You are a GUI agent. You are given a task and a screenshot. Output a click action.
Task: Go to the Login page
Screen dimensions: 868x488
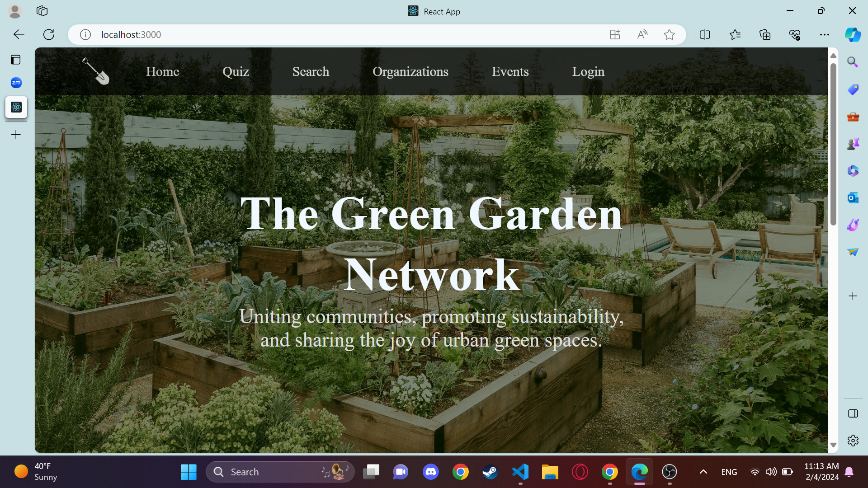[588, 71]
